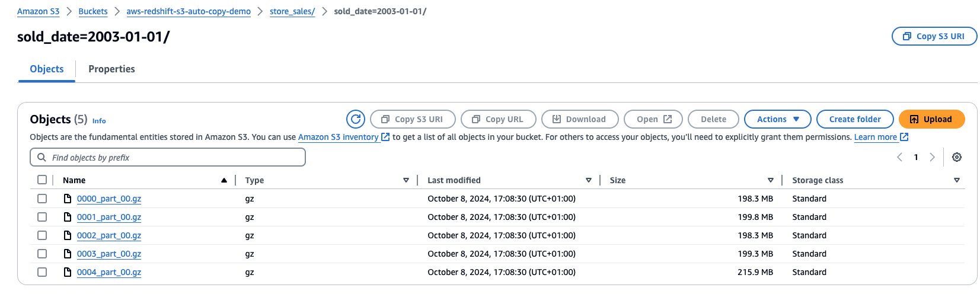Click the Name column ascending sort arrow

click(224, 180)
